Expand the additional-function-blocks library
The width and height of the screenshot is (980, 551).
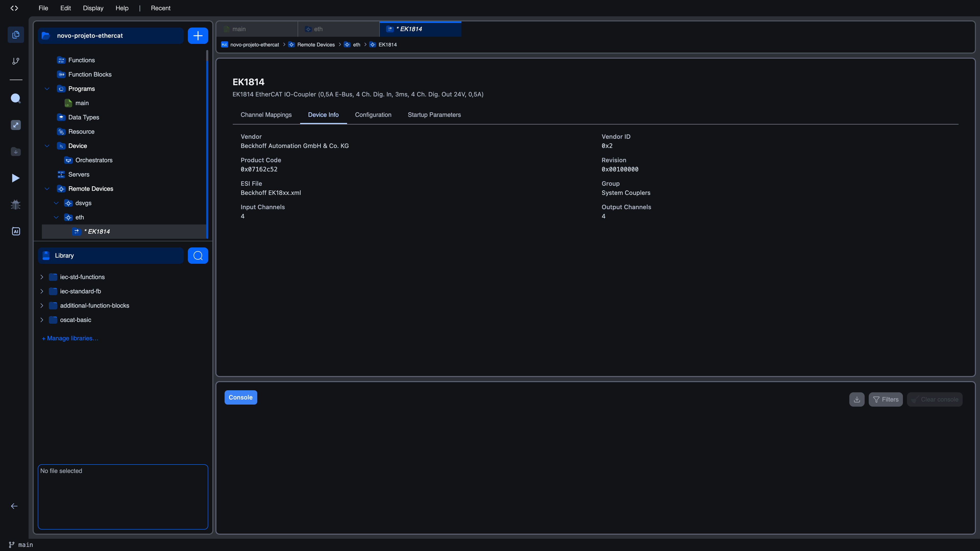42,305
